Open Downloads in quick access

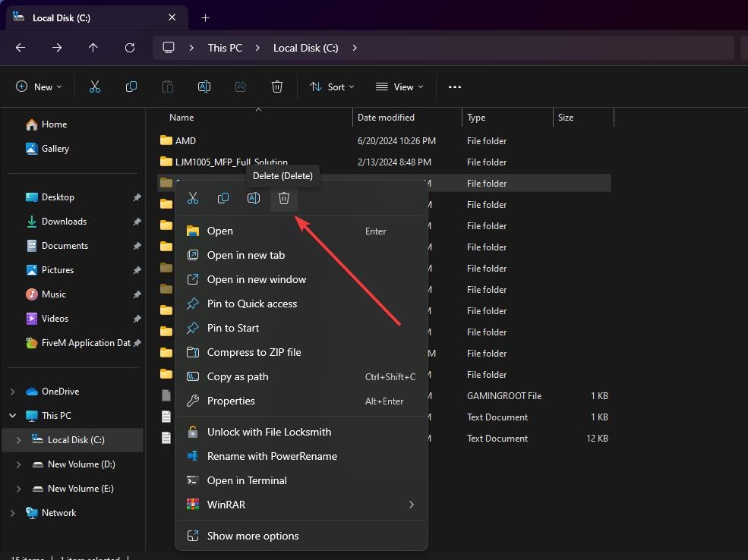(55, 222)
